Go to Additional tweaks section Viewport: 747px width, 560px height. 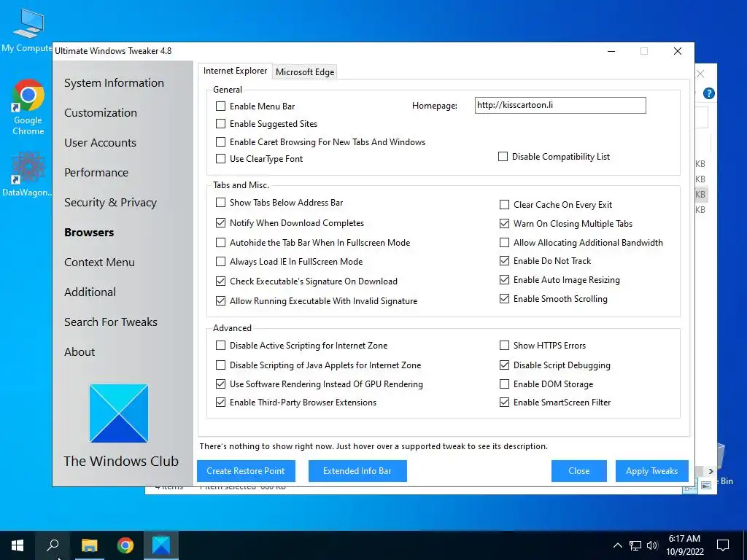[90, 292]
